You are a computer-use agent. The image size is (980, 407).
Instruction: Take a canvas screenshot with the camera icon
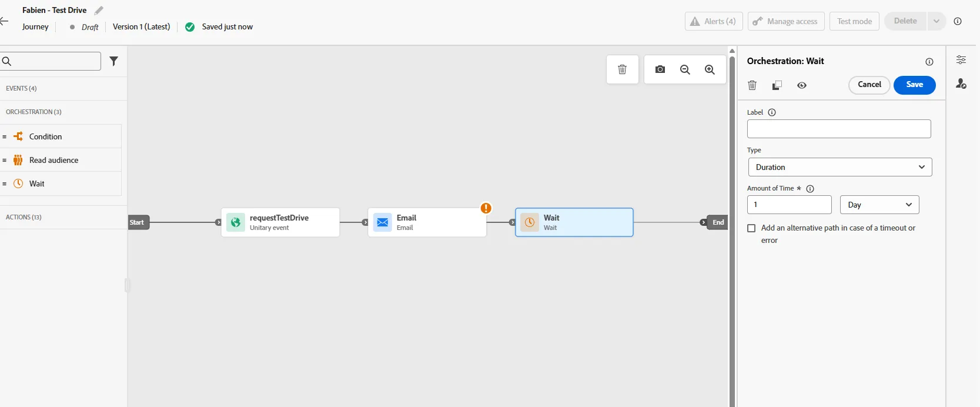tap(660, 69)
